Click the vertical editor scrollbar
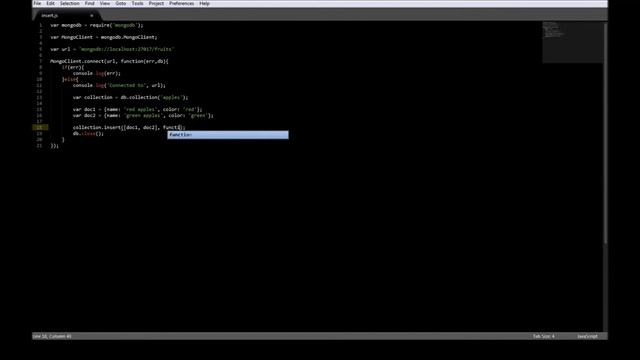The width and height of the screenshot is (640, 360). tap(605, 133)
